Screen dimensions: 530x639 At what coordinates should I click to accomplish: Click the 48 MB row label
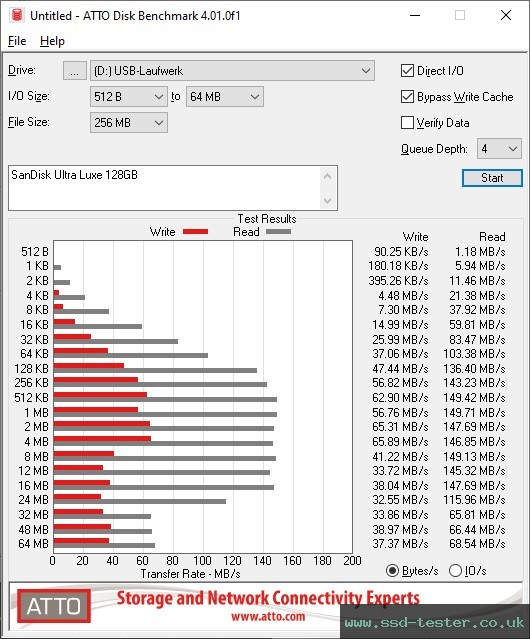(x=33, y=529)
